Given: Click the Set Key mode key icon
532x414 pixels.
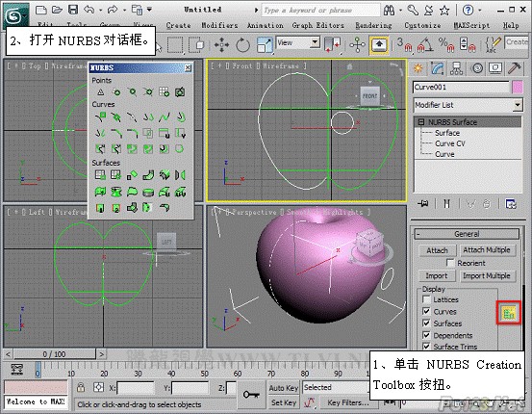Looking at the screenshot, I should 251,395.
